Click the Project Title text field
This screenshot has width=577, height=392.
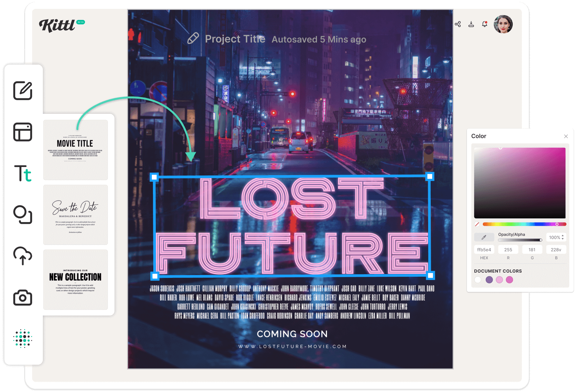coord(235,39)
